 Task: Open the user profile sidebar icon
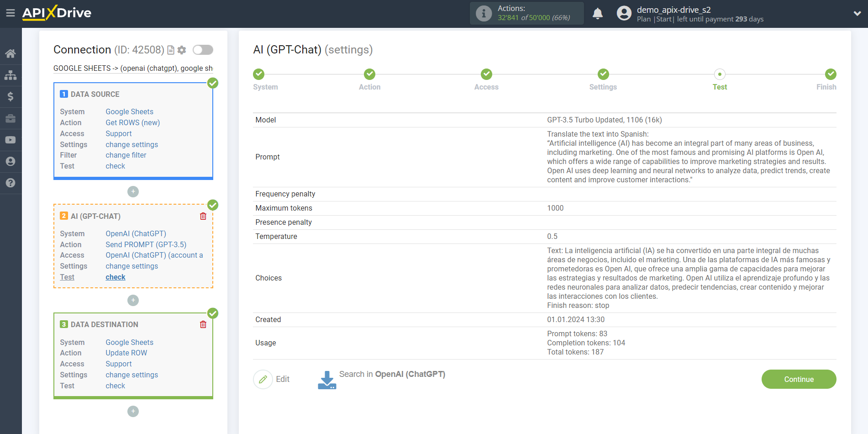pyautogui.click(x=11, y=161)
